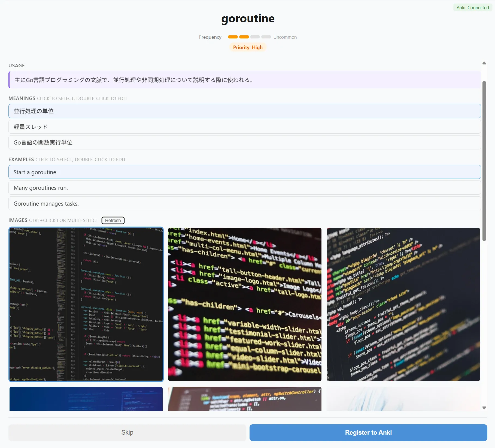
Task: Click the scroll down arrow
Action: coord(484,408)
